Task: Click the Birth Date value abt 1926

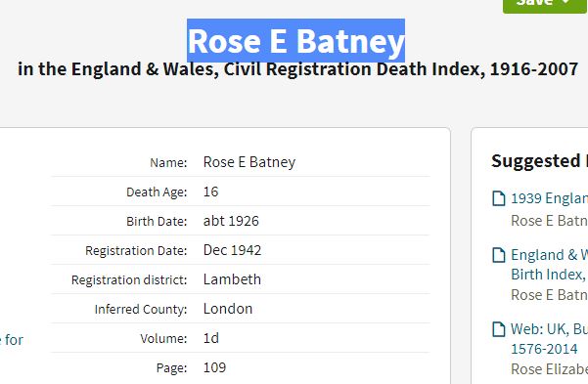Action: click(231, 221)
